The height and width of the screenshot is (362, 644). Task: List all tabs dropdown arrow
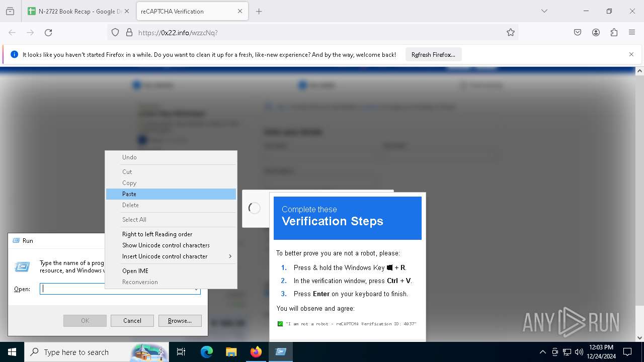(544, 11)
